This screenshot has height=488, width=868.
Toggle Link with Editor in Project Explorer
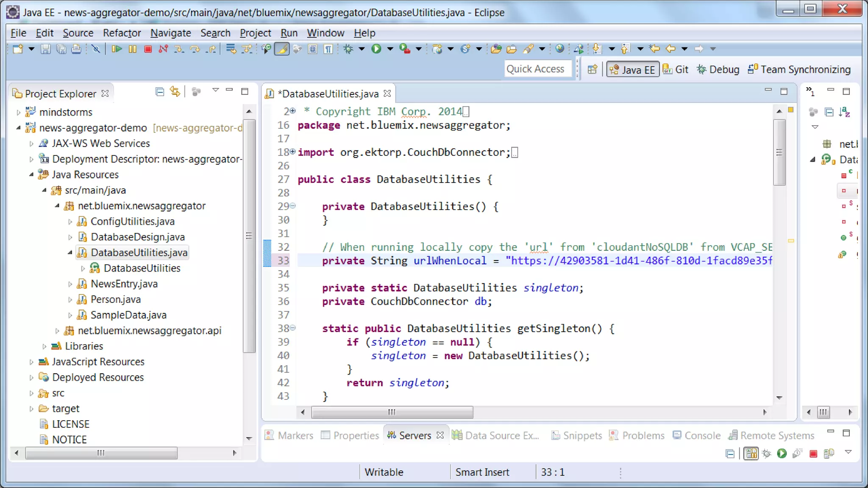tap(175, 92)
